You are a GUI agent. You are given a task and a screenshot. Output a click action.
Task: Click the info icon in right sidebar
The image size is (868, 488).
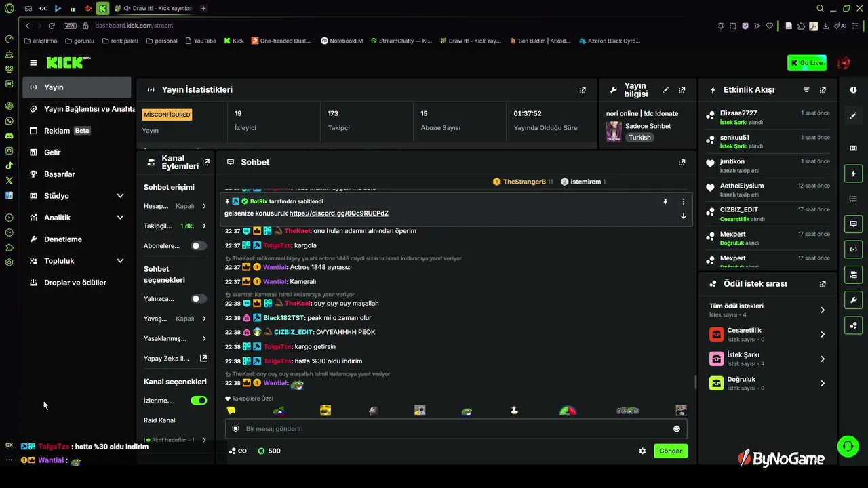point(853,90)
